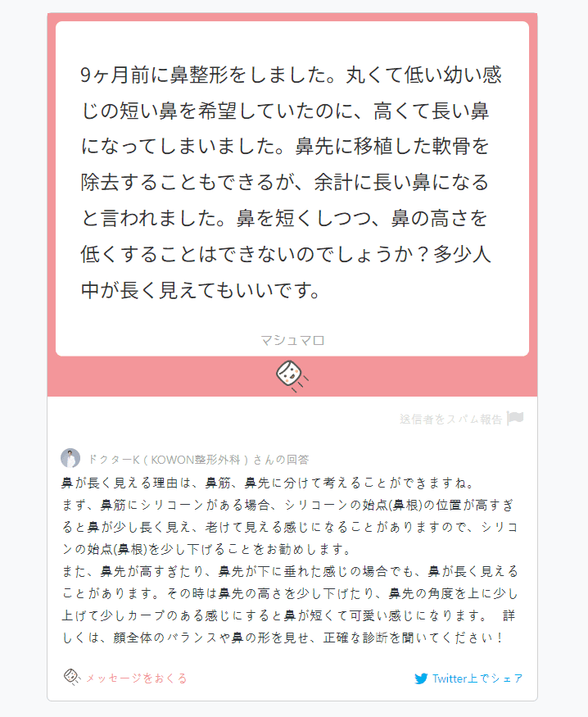
Task: Click the question's last line 中が長く見えてもいいです
Action: click(x=201, y=290)
